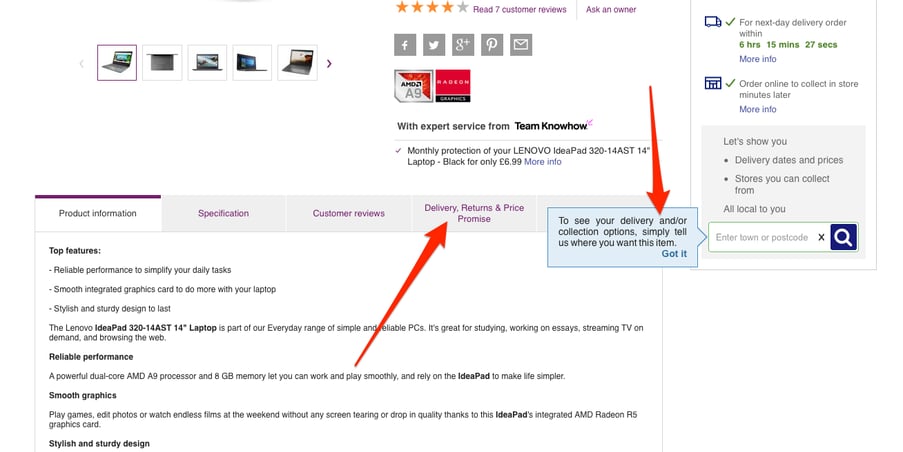Click the Ask an owner link
The height and width of the screenshot is (452, 903).
[x=611, y=9]
